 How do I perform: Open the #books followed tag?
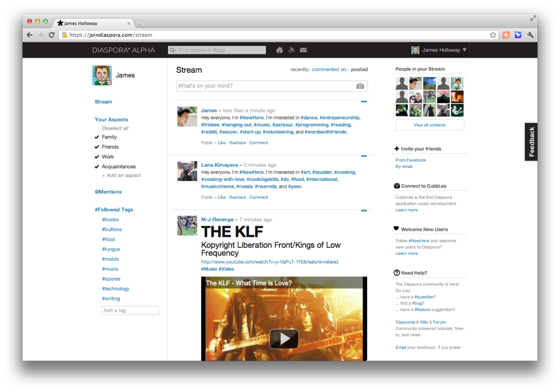110,220
